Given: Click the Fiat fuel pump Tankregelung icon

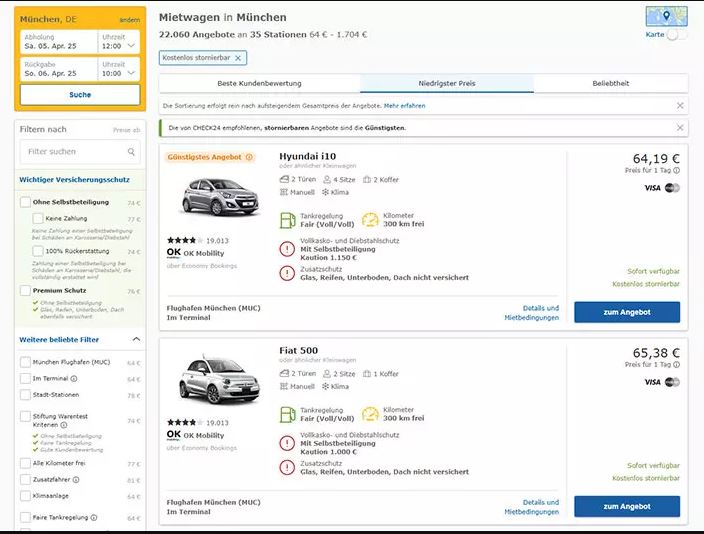Looking at the screenshot, I should pos(287,414).
